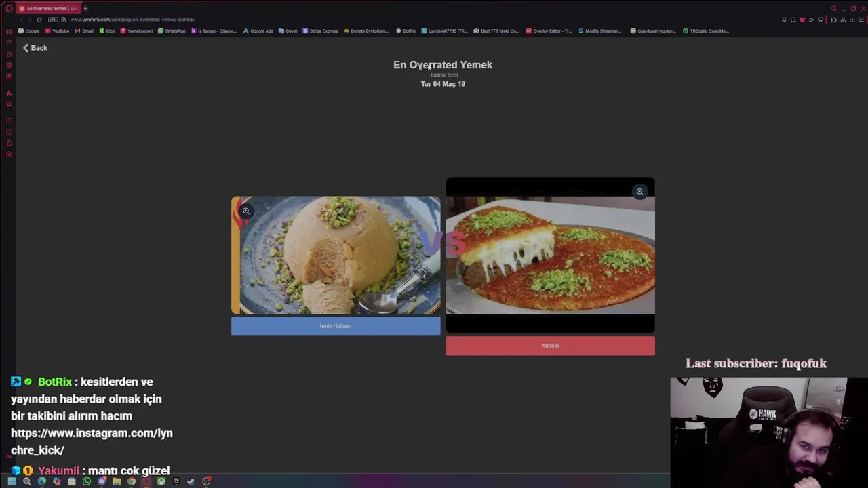Image resolution: width=868 pixels, height=488 pixels.
Task: Bookmark page with the heart icon
Action: click(821, 20)
